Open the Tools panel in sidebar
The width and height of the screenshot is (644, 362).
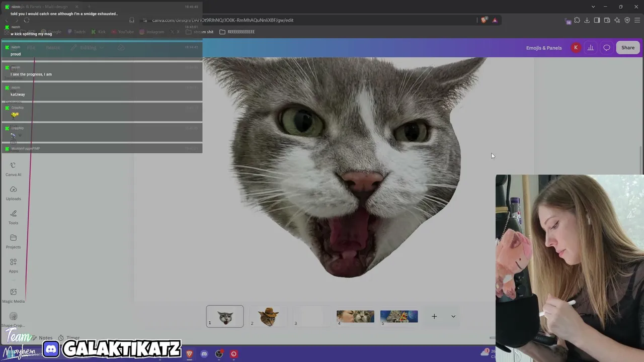coord(13,217)
